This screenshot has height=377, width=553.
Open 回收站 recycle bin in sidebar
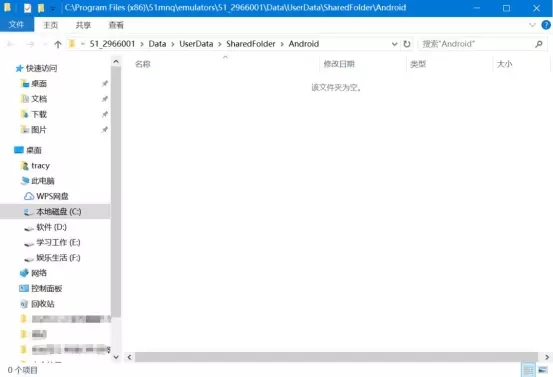click(x=37, y=304)
